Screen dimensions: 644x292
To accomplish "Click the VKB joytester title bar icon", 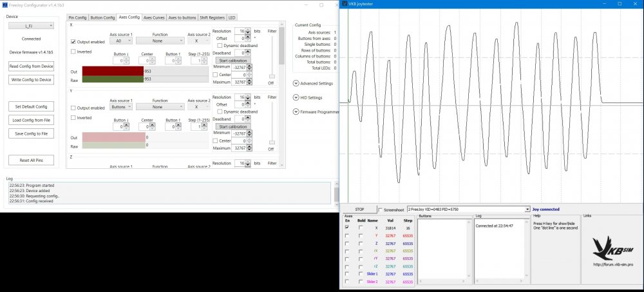I will [344, 3].
